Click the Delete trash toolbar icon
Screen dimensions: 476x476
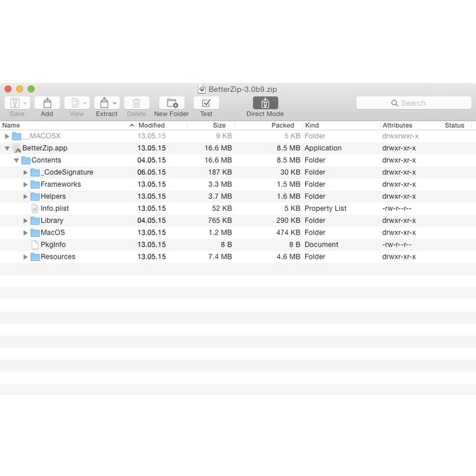coord(136,103)
